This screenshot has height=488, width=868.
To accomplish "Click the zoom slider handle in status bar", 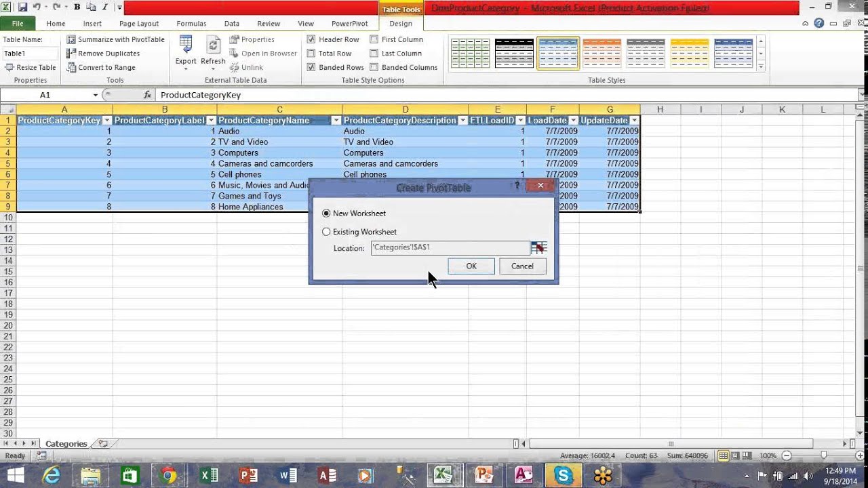I will pos(823,455).
